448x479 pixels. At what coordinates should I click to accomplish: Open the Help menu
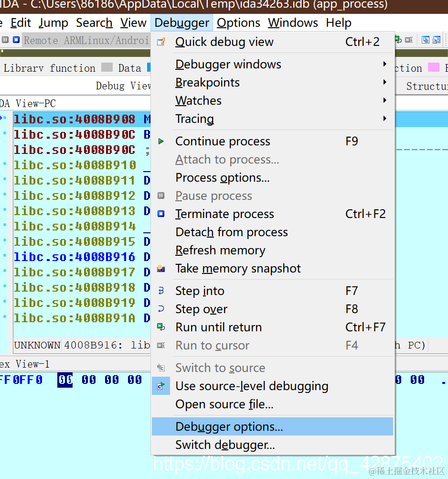[x=339, y=23]
